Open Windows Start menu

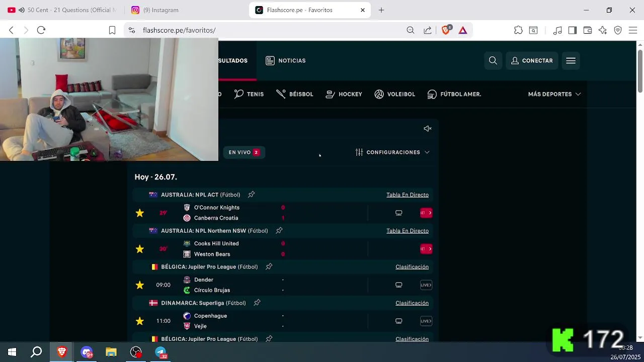click(12, 352)
